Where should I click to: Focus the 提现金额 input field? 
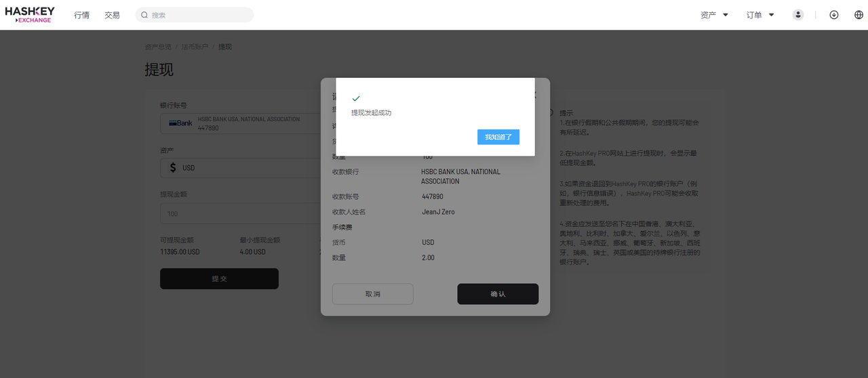(241, 213)
